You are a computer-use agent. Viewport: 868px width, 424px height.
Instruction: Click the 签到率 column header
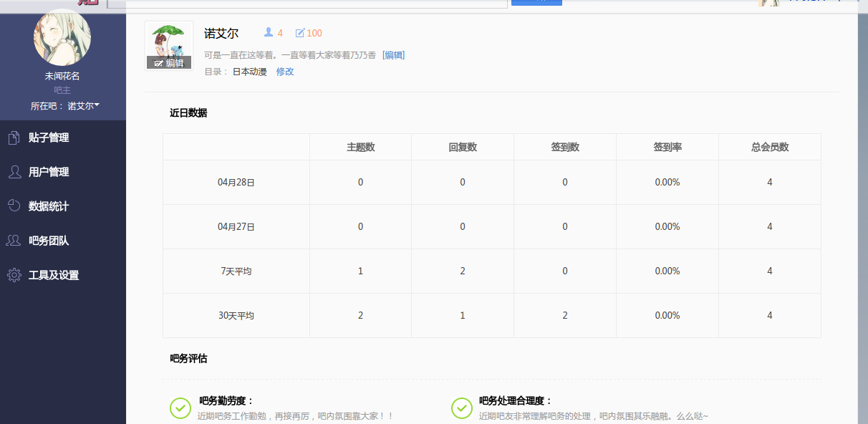point(667,147)
